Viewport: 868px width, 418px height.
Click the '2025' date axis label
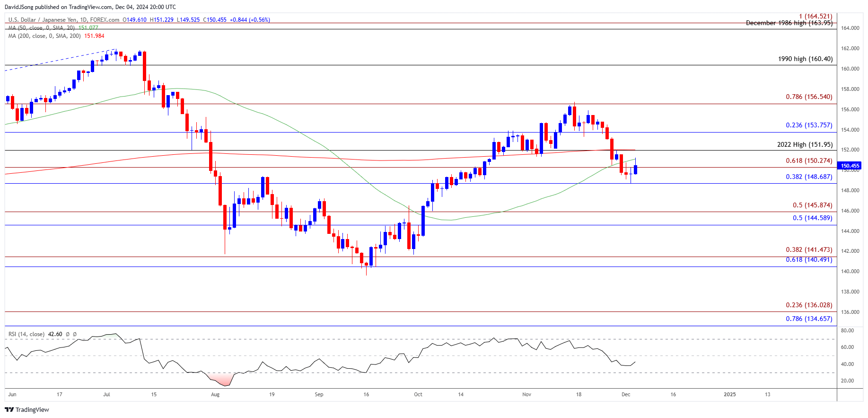pyautogui.click(x=730, y=394)
